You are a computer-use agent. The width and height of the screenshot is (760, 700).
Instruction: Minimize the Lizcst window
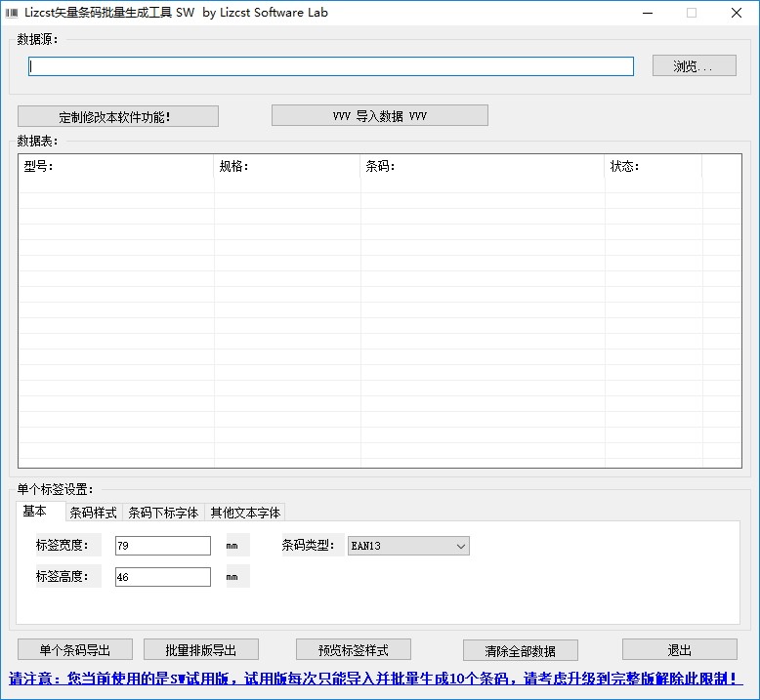[x=648, y=13]
